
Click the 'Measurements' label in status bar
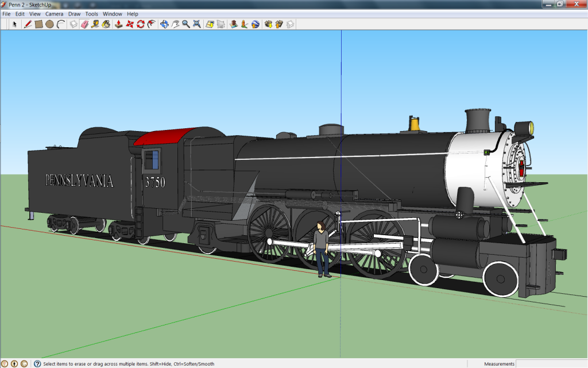coord(499,364)
